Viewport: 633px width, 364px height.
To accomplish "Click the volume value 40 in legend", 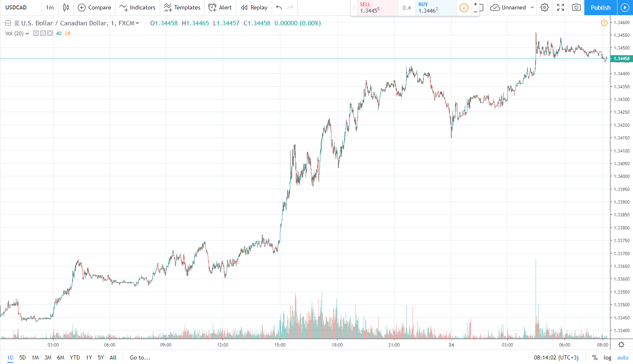I will [59, 34].
